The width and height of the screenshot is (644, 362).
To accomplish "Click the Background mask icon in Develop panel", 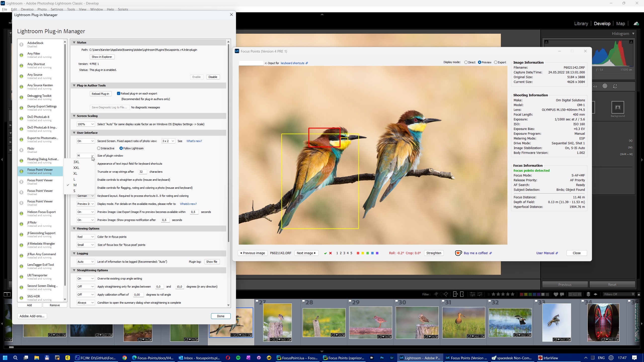I will pyautogui.click(x=618, y=107).
